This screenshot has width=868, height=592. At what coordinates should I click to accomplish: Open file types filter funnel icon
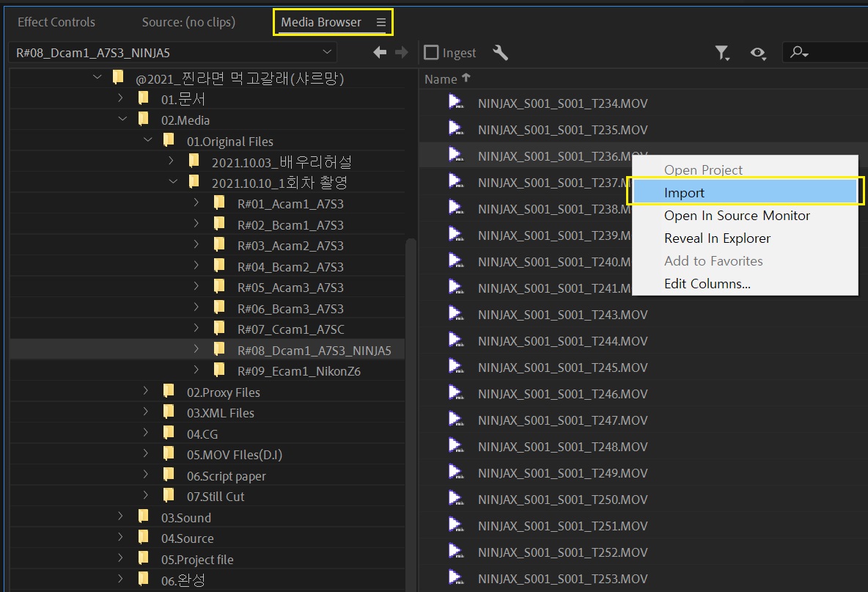point(722,53)
